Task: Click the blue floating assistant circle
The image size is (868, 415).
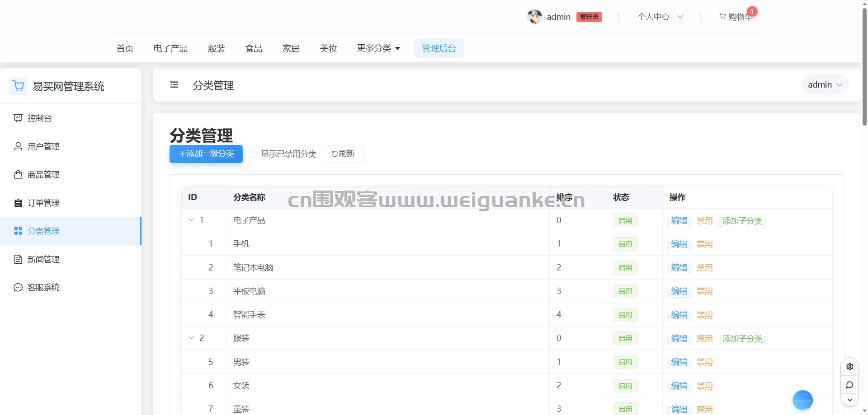Action: [803, 400]
